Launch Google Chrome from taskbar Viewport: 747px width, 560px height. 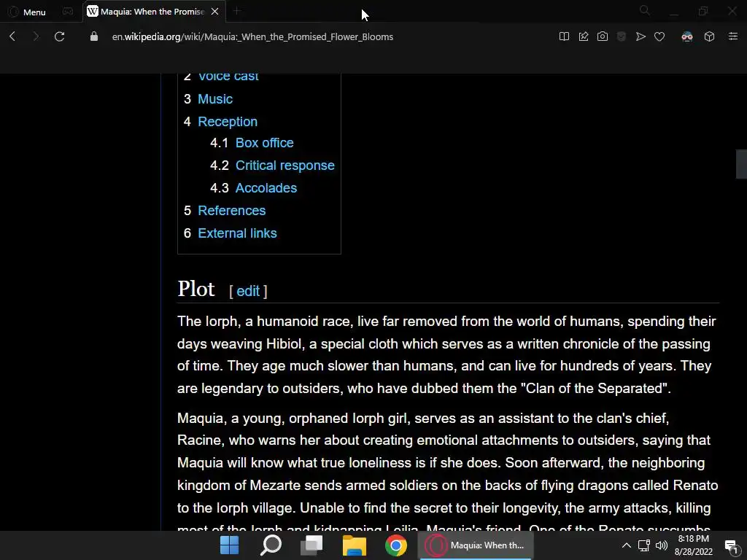pyautogui.click(x=396, y=545)
